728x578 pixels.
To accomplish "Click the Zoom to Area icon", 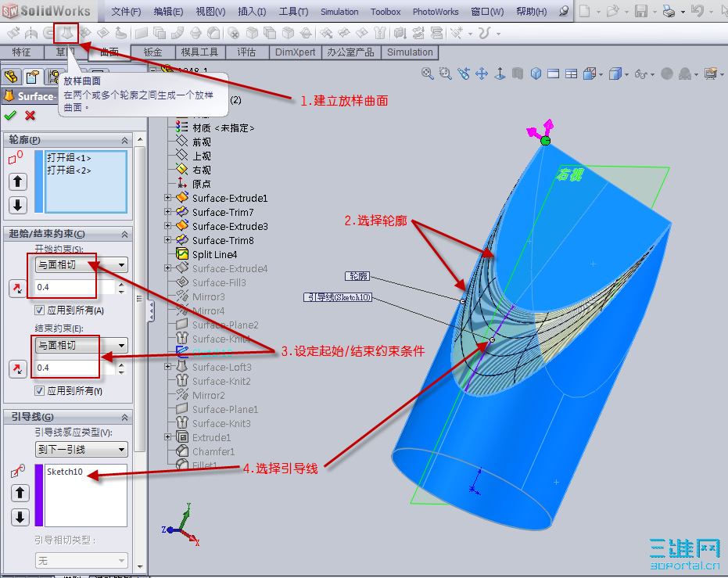I will 445,74.
